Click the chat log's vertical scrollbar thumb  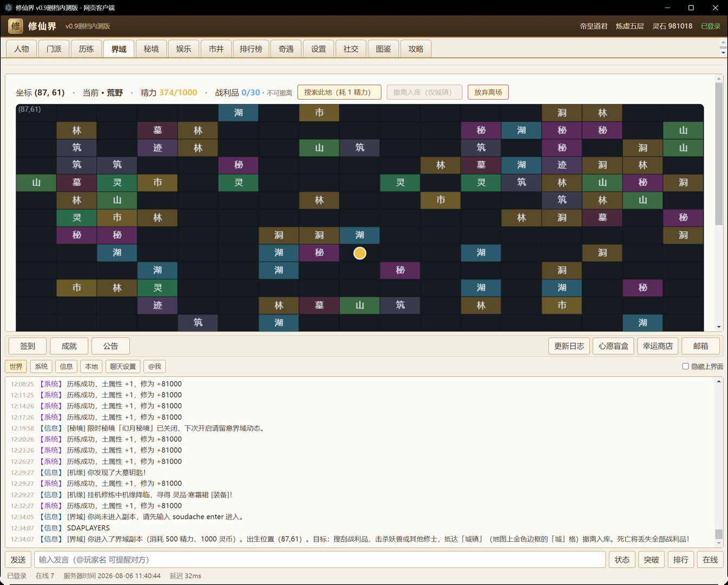719,534
